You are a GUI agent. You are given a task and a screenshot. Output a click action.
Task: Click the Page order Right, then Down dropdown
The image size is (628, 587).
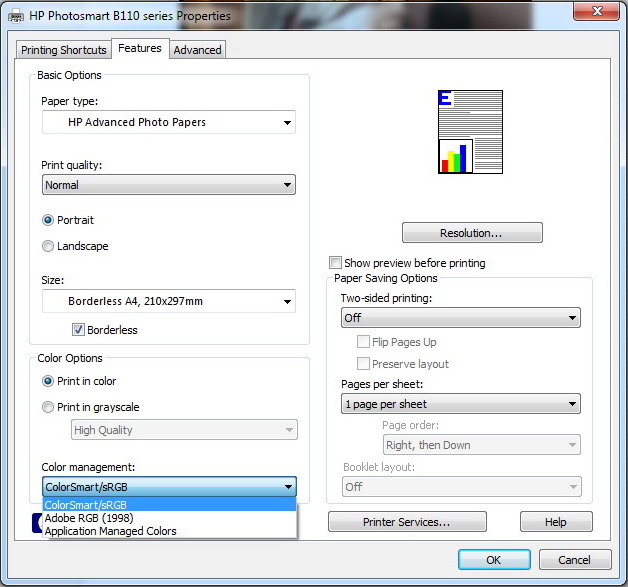point(481,445)
